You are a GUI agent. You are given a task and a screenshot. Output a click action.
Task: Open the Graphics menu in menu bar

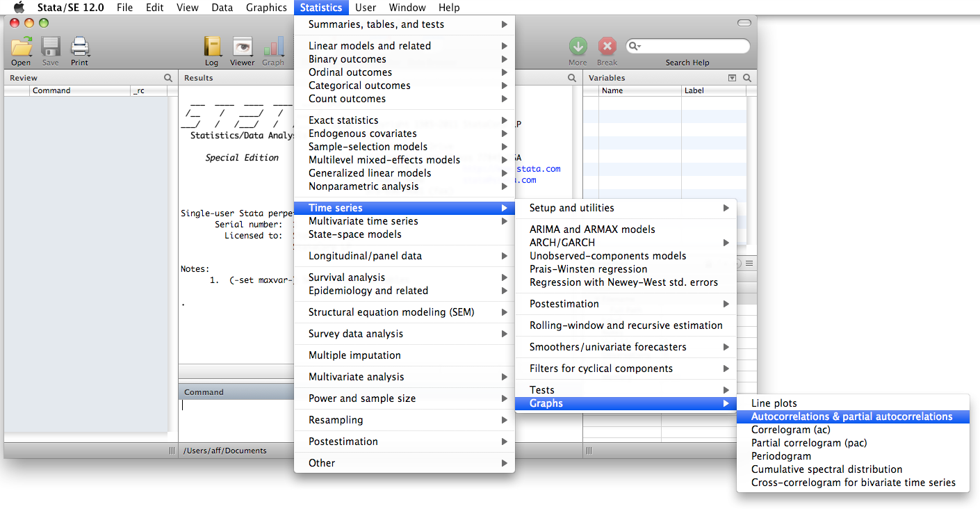tap(266, 8)
